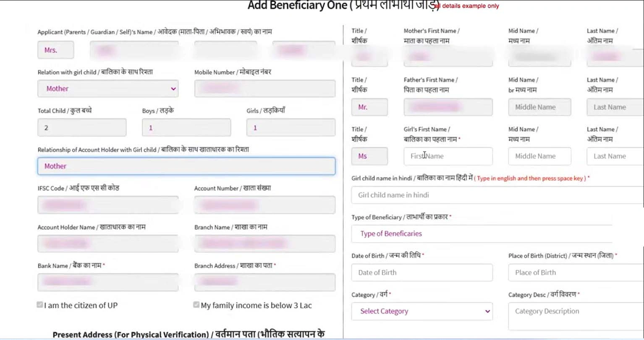Check the 'I am the citizen of UP' checkbox
The width and height of the screenshot is (644, 340).
[40, 305]
